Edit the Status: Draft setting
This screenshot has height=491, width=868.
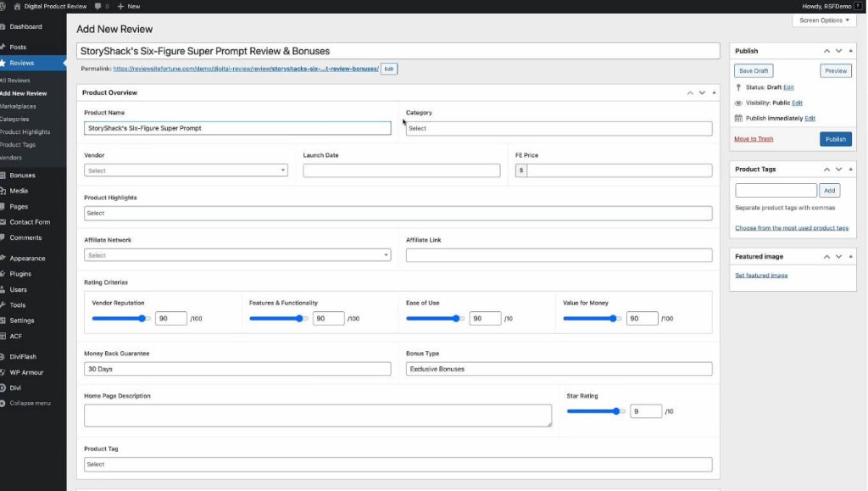click(x=788, y=87)
